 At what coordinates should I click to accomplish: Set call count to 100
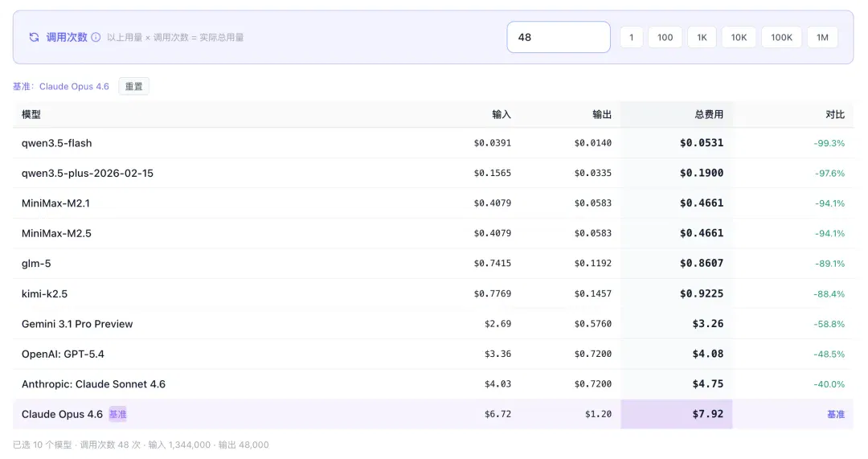point(665,37)
